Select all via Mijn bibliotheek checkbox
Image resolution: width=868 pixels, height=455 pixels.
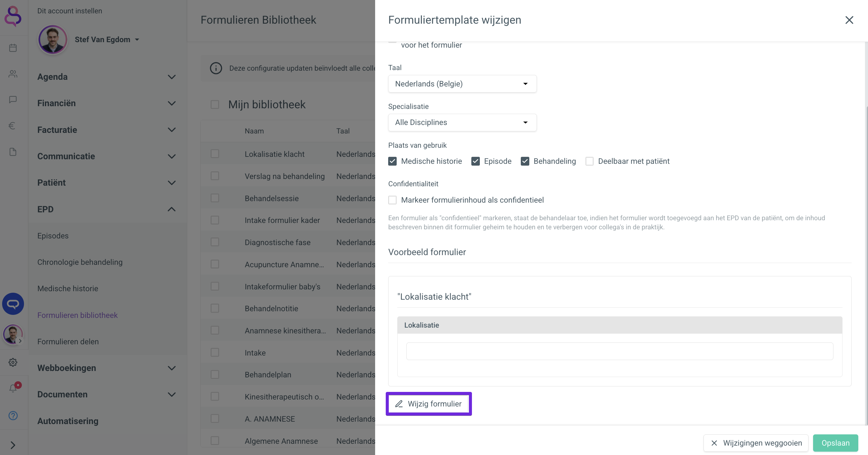coord(215,104)
